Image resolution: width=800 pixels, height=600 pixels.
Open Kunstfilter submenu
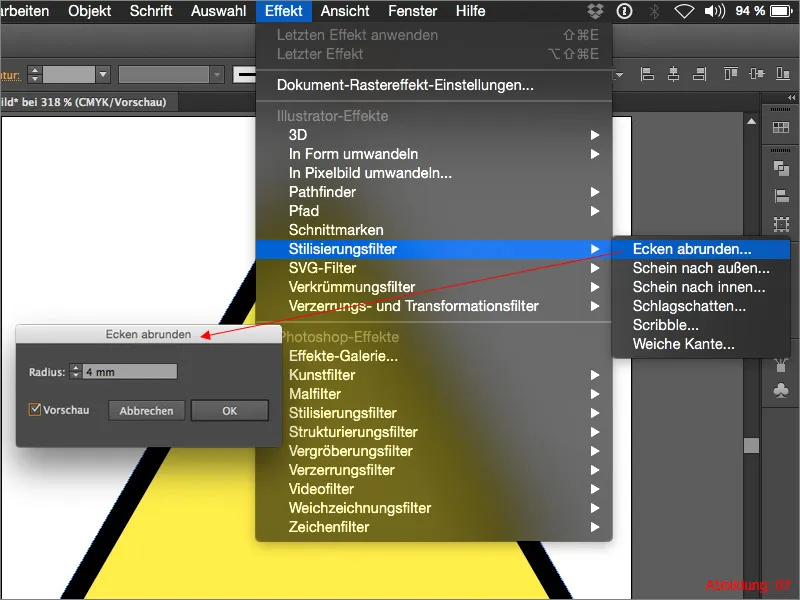click(x=434, y=375)
